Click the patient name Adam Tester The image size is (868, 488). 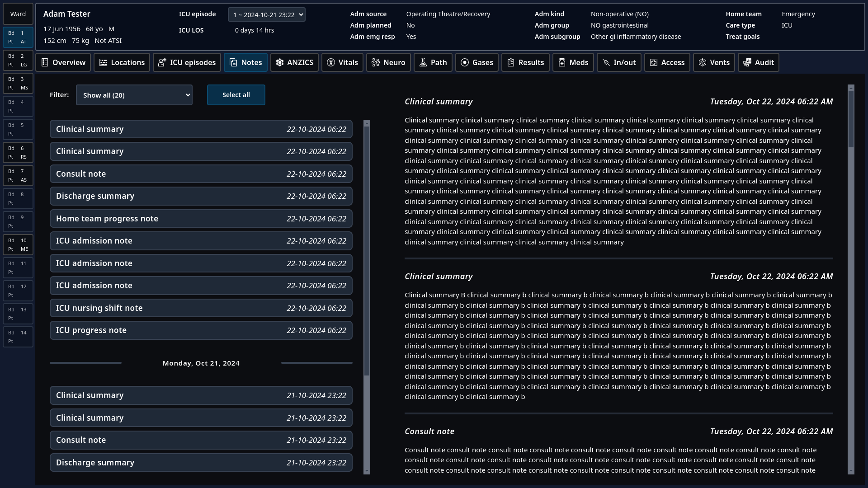[x=67, y=14]
